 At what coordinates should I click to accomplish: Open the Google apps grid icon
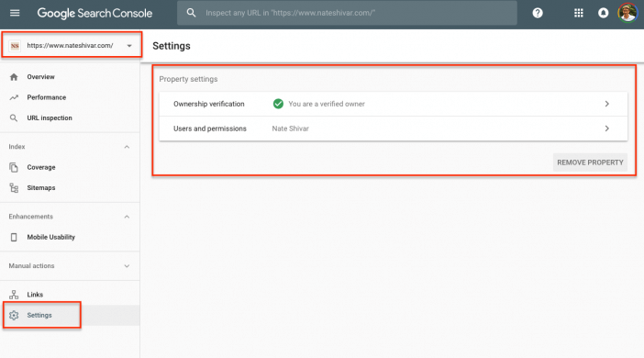coord(578,13)
